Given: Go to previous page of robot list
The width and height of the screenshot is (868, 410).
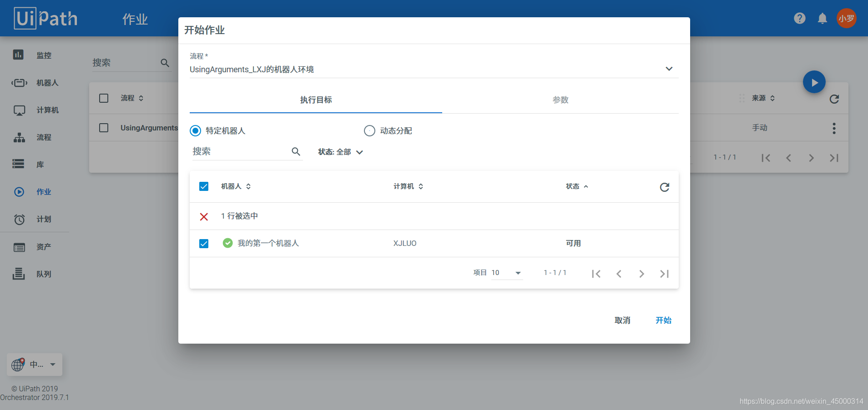Looking at the screenshot, I should (619, 274).
